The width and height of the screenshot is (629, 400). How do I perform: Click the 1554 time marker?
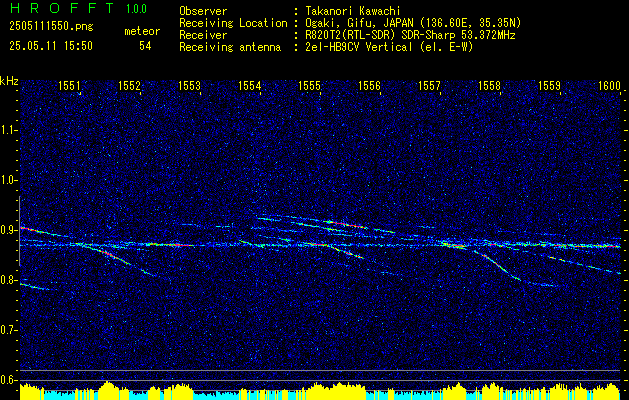pos(250,85)
